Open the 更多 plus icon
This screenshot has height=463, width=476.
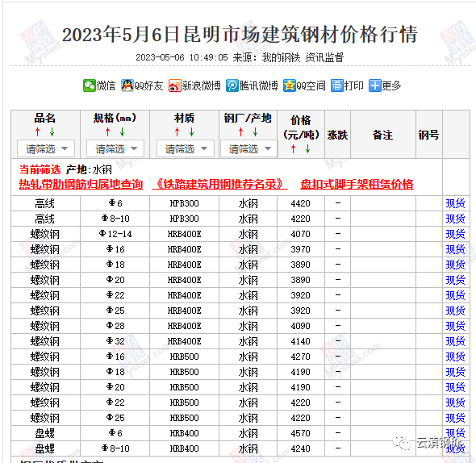pyautogui.click(x=375, y=86)
